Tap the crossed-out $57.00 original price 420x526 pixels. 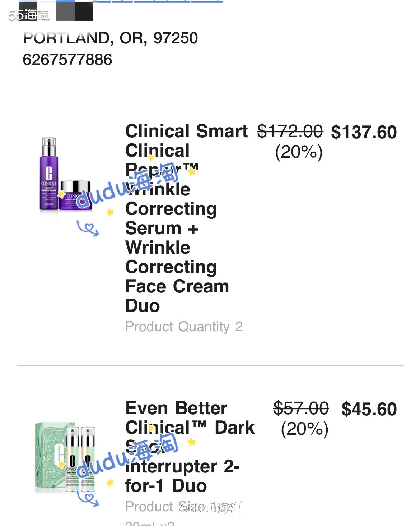pyautogui.click(x=301, y=409)
